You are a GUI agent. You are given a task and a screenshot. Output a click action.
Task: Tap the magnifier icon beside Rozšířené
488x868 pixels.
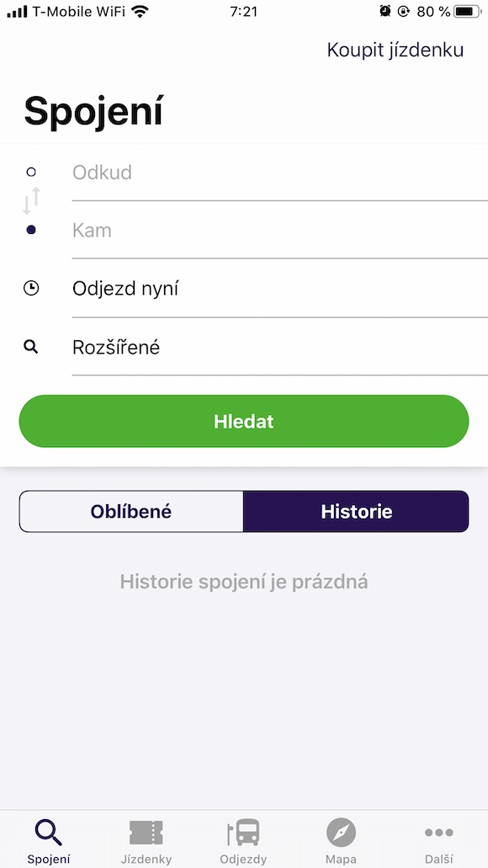pyautogui.click(x=31, y=347)
